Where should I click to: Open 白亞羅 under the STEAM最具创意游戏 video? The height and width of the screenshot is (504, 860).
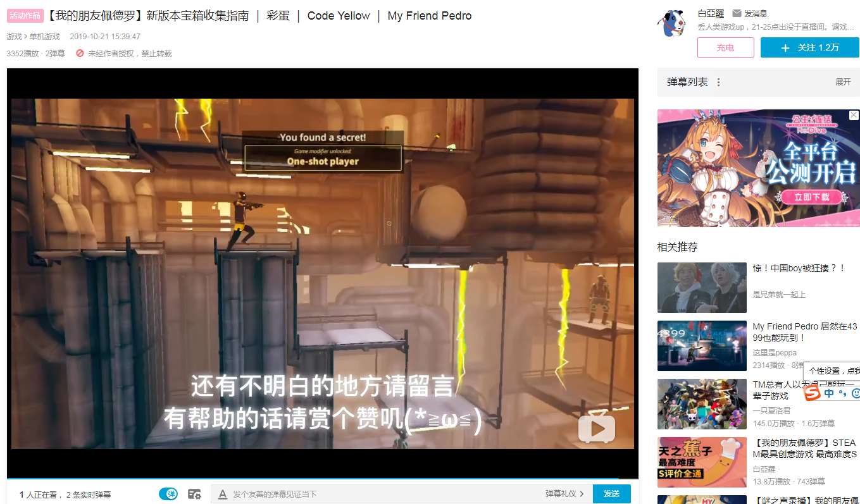pyautogui.click(x=763, y=469)
